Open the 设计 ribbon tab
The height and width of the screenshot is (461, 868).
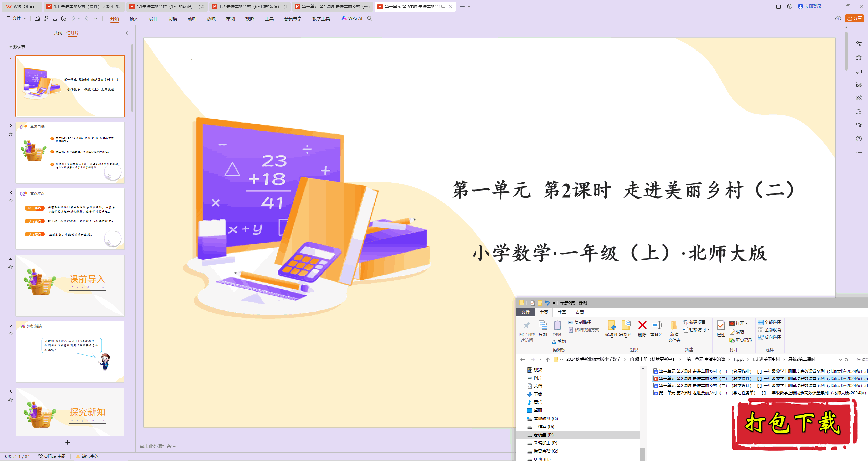[153, 19]
